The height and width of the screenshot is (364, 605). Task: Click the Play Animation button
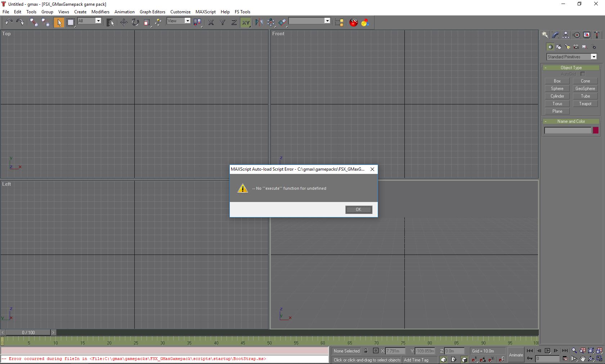[547, 351]
